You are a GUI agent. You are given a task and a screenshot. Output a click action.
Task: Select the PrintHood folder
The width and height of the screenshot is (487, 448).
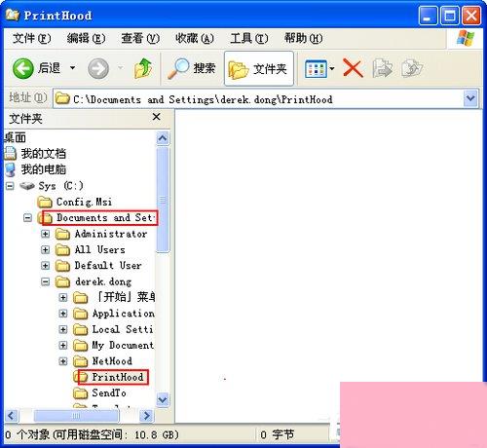click(118, 377)
